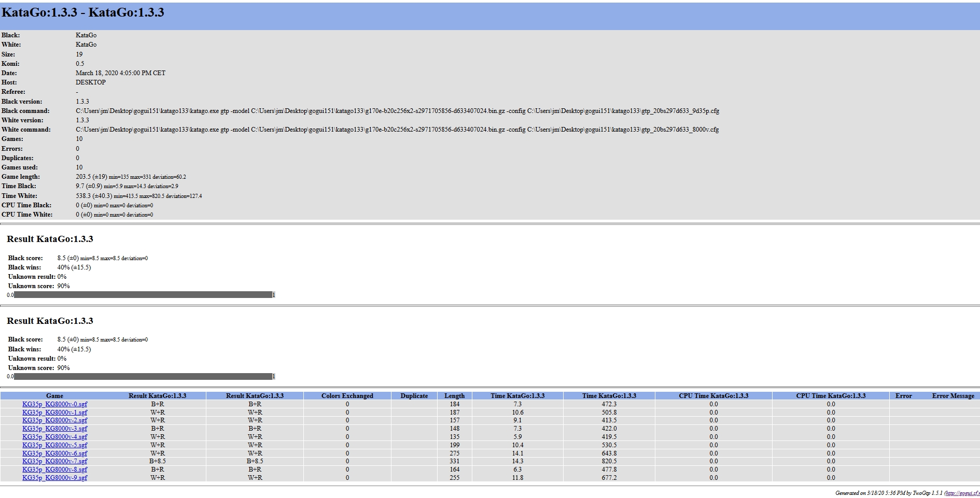Click the Duplicate column header

(414, 396)
